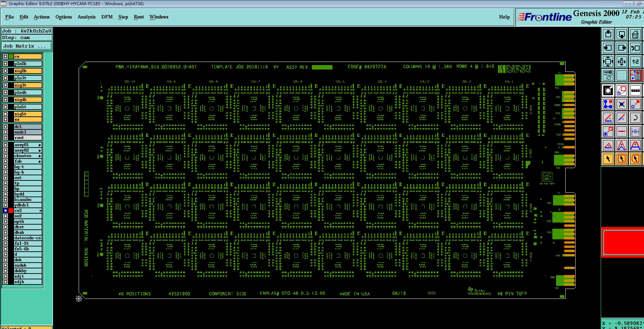Pan the view left with the left-arrow icon

tap(608, 48)
